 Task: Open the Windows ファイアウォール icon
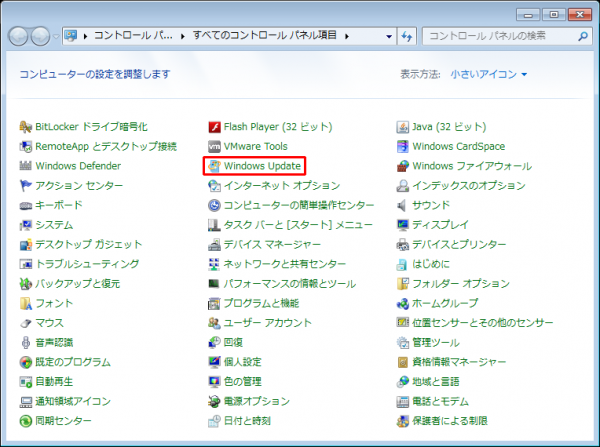click(403, 166)
